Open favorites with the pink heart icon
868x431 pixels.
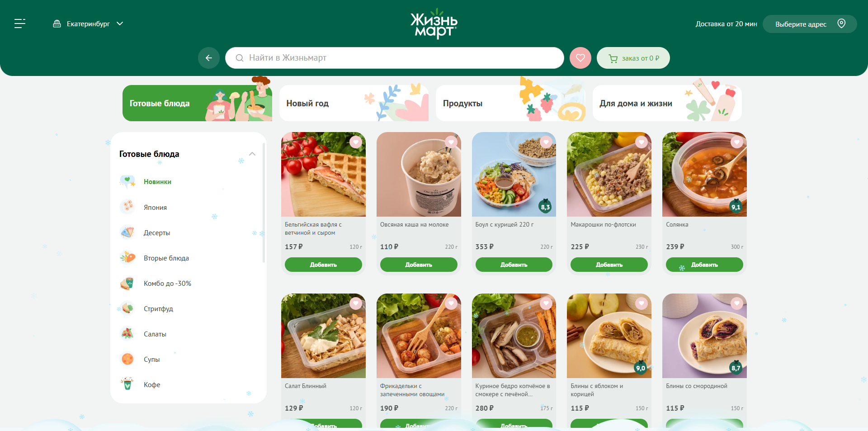(x=580, y=58)
